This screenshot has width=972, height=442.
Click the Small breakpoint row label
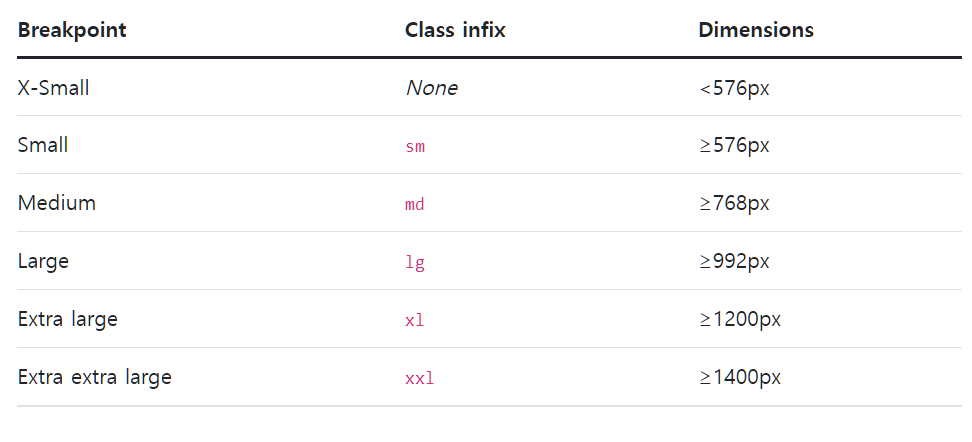pos(43,145)
